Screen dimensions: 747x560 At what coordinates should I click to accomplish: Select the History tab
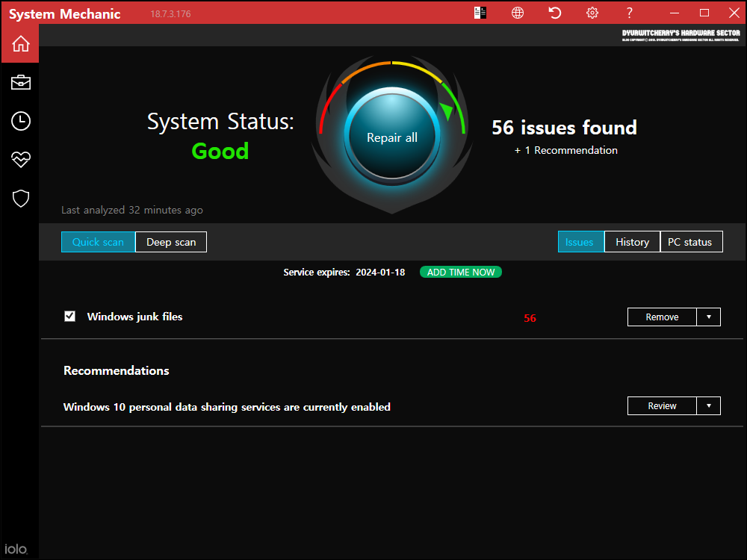(x=632, y=242)
